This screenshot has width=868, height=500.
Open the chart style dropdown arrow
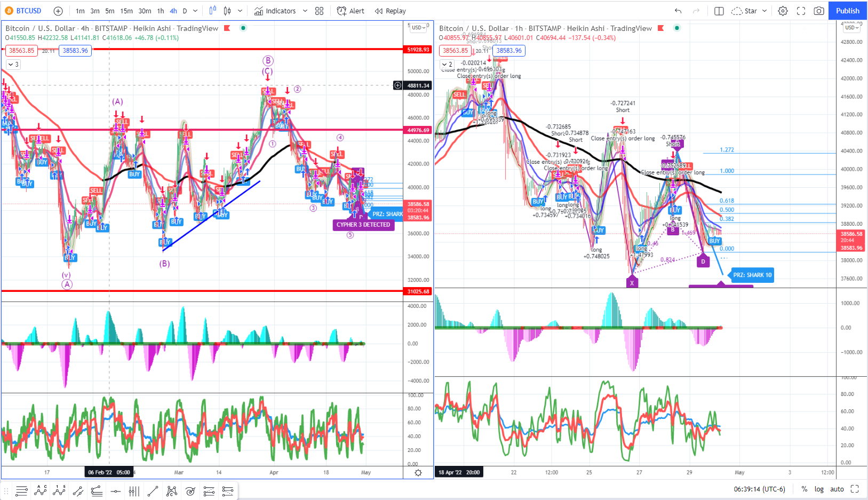(x=240, y=11)
